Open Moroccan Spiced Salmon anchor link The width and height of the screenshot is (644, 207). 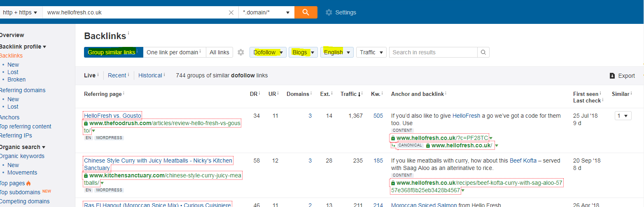(425, 205)
